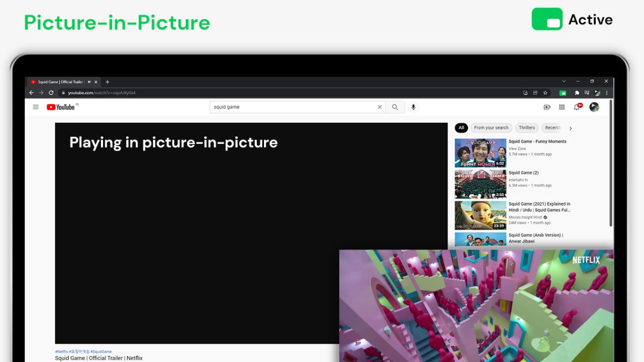
Task: Open the Chrome profile avatar
Action: pos(597,93)
